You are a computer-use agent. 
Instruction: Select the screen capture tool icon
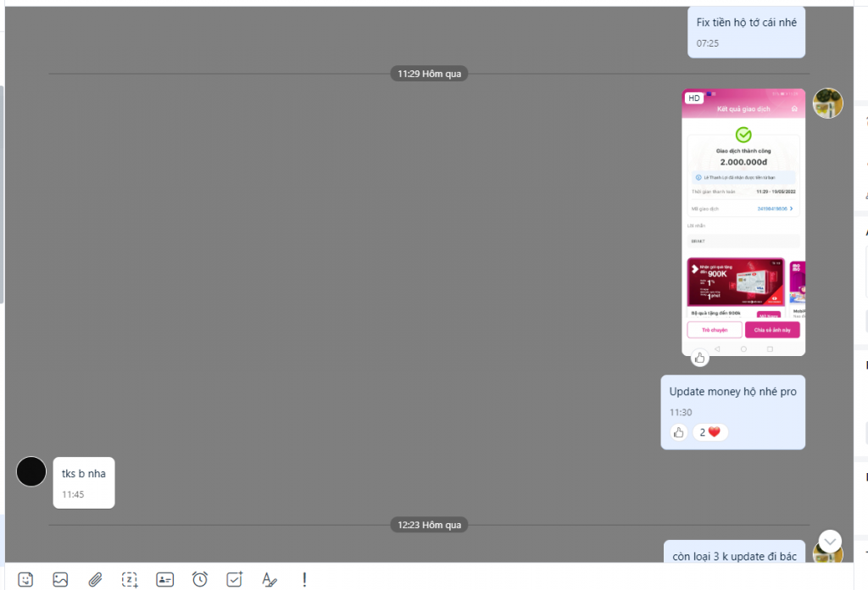tap(130, 580)
